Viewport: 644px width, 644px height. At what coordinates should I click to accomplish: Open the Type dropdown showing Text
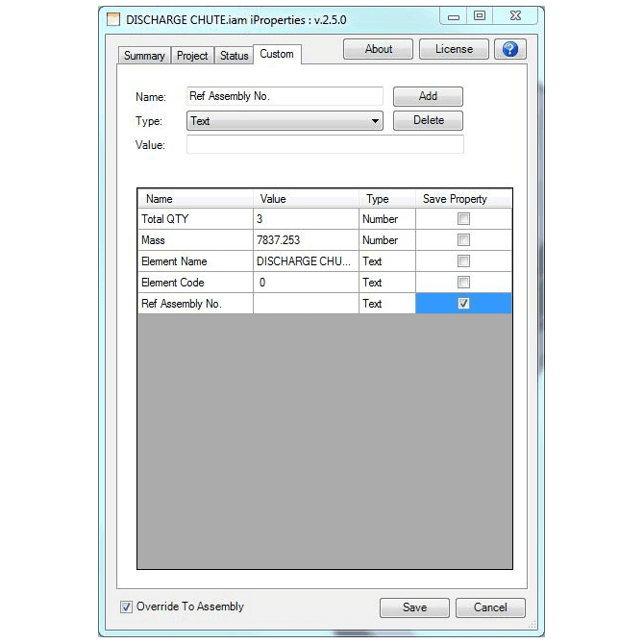click(285, 121)
